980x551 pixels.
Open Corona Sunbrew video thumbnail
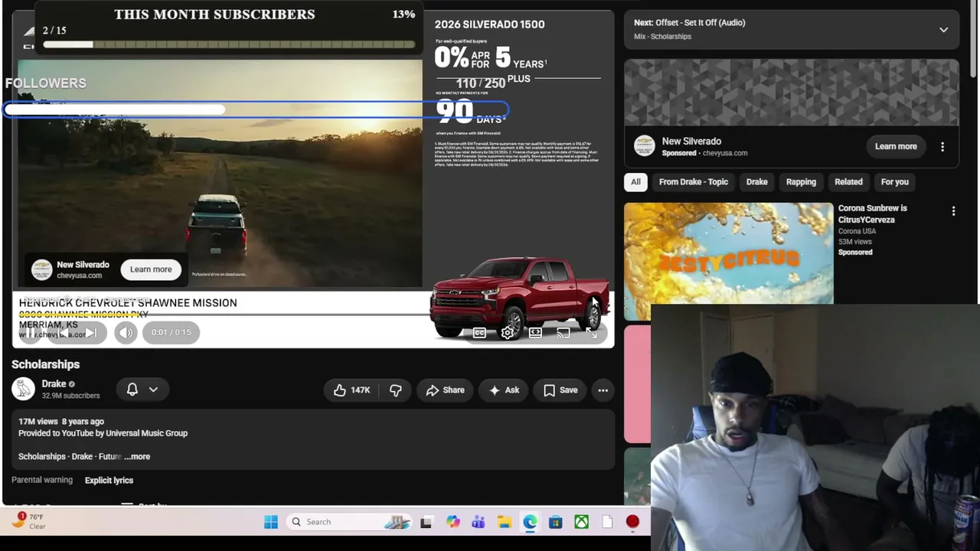(728, 254)
